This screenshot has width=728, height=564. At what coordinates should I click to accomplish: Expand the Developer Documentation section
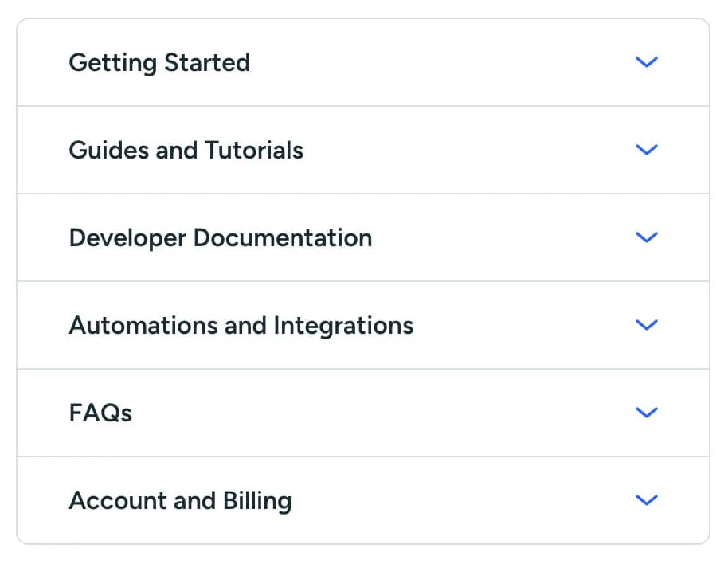tap(363, 237)
